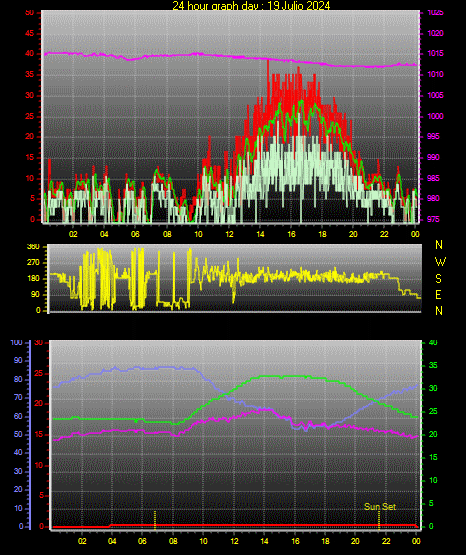Click the 12 hour tick on bottom graph
The image size is (466, 555).
click(x=234, y=541)
